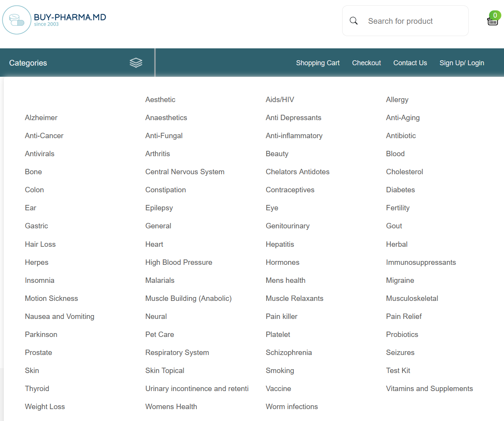Open the Eye category

point(272,208)
